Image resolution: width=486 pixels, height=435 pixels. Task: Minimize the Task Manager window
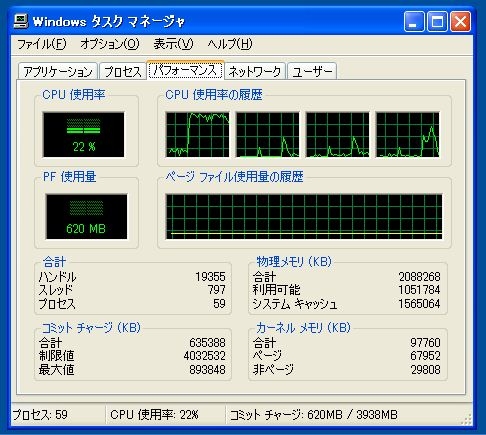coord(414,22)
